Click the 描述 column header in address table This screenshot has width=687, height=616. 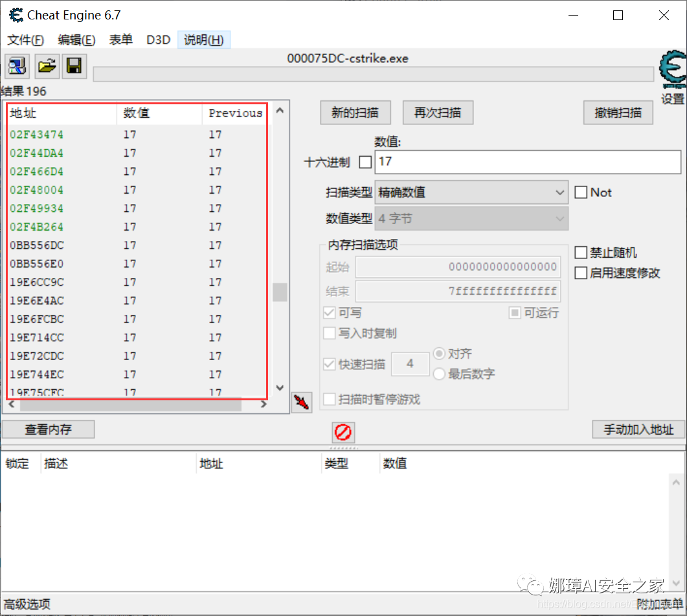(x=118, y=463)
